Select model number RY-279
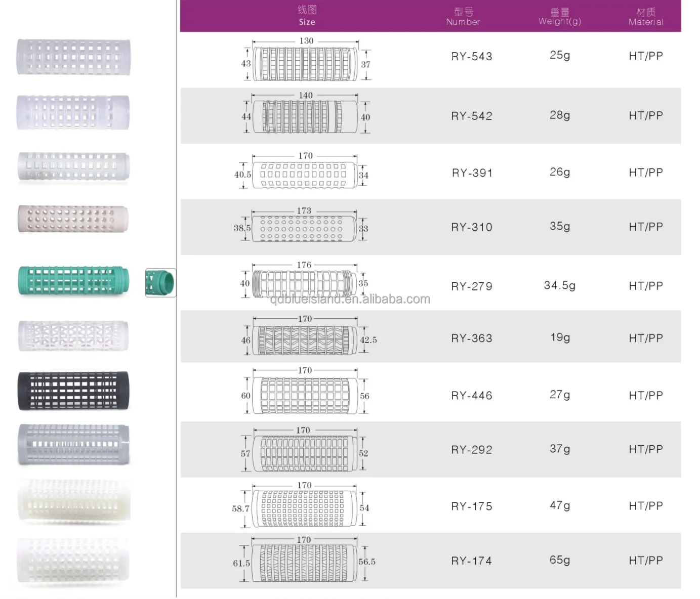This screenshot has width=700, height=599. (472, 286)
